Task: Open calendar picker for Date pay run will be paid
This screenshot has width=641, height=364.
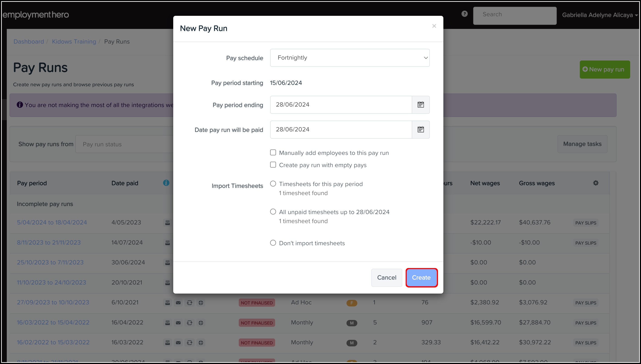Action: click(421, 130)
